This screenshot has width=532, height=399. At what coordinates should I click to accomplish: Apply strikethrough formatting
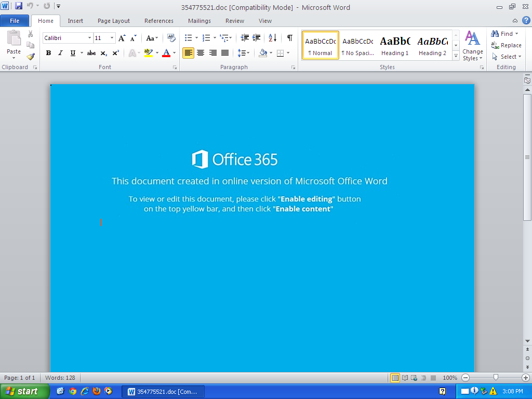pyautogui.click(x=91, y=53)
